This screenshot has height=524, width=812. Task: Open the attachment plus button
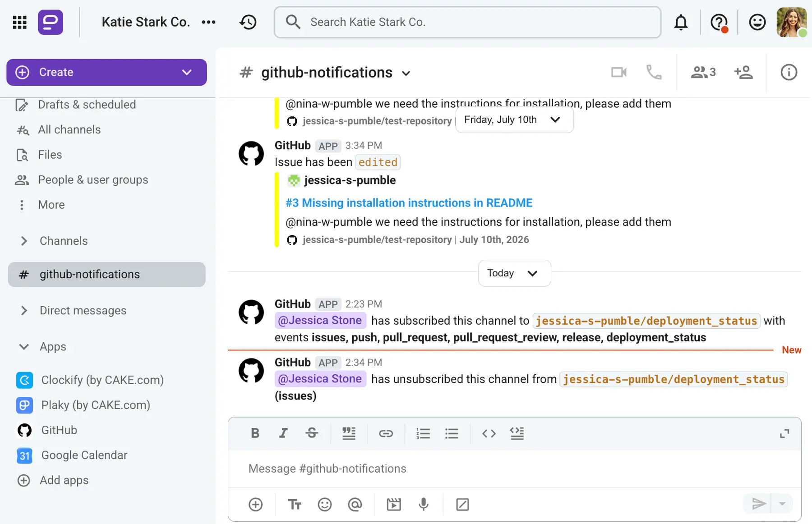point(256,504)
